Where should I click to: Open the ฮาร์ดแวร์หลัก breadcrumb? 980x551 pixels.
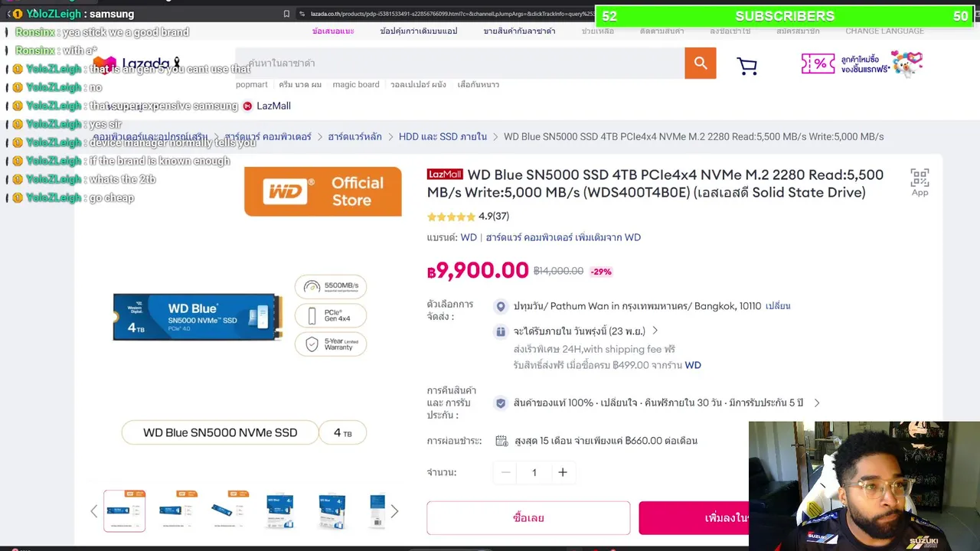coord(354,136)
